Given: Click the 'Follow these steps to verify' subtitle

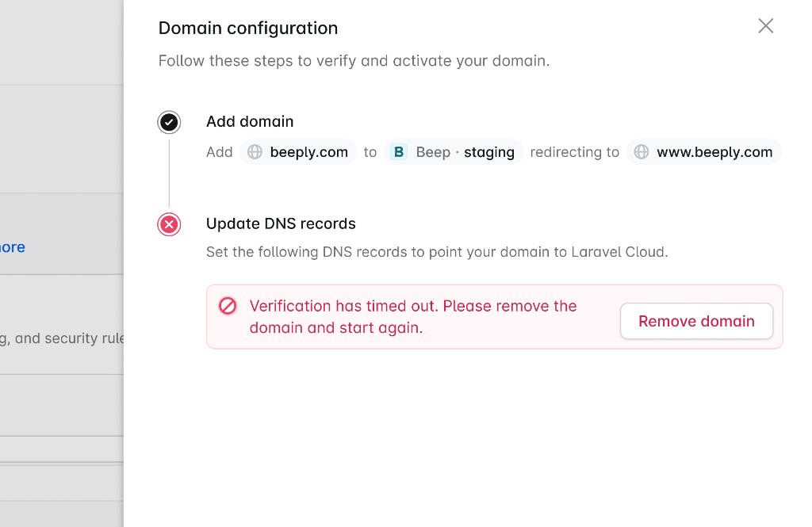Looking at the screenshot, I should pyautogui.click(x=354, y=61).
